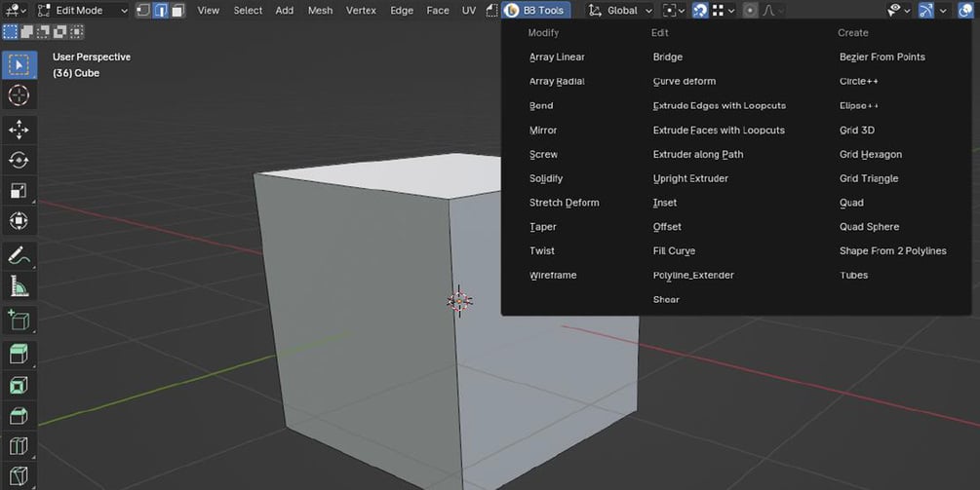Image resolution: width=980 pixels, height=490 pixels.
Task: Toggle proportional editing
Action: click(750, 10)
